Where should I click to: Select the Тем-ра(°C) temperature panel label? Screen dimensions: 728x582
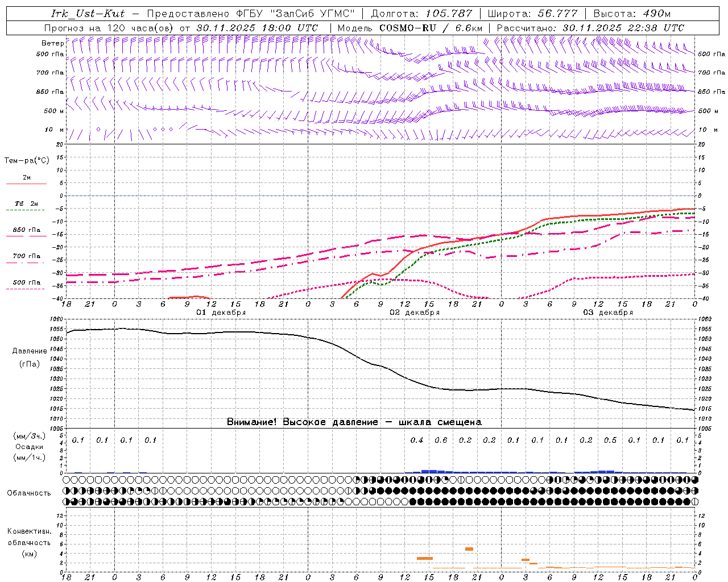pos(27,161)
